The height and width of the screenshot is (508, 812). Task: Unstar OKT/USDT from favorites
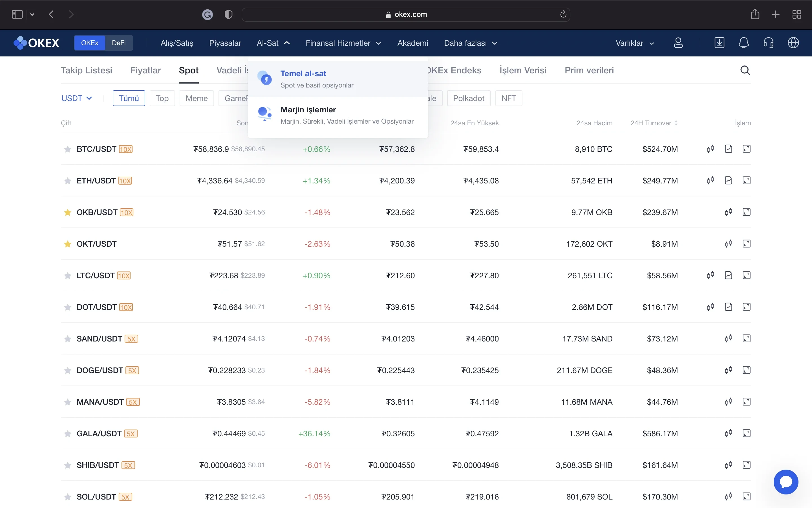(x=67, y=244)
